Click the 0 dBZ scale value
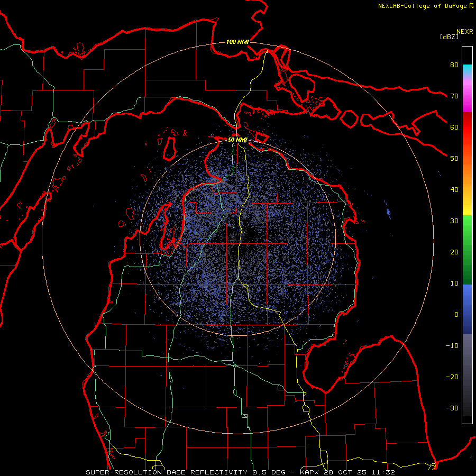 pyautogui.click(x=456, y=315)
